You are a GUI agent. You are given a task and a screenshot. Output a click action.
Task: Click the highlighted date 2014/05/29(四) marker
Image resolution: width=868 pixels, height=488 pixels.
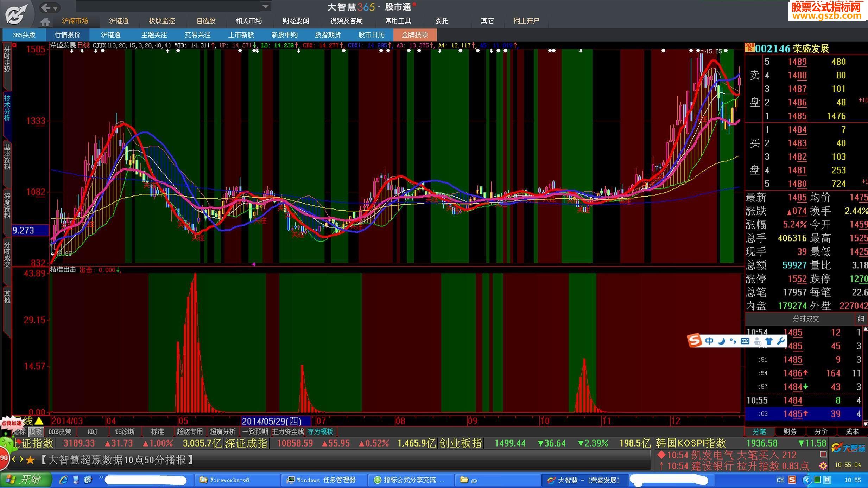click(276, 421)
